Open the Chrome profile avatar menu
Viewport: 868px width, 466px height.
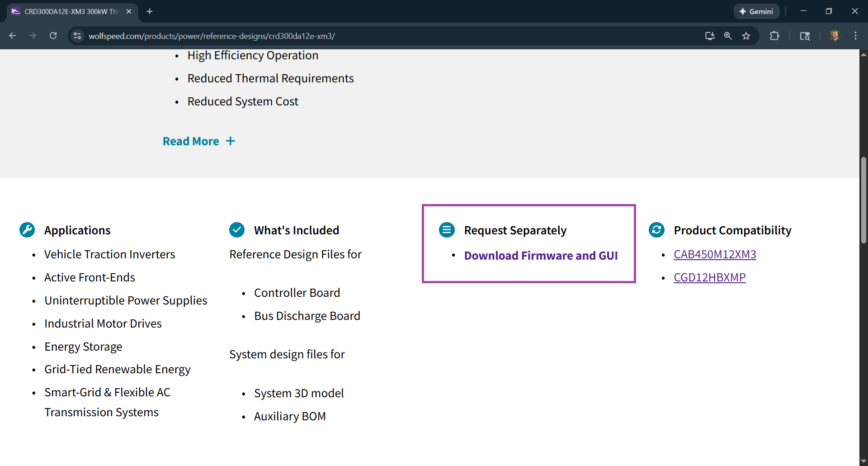(835, 36)
